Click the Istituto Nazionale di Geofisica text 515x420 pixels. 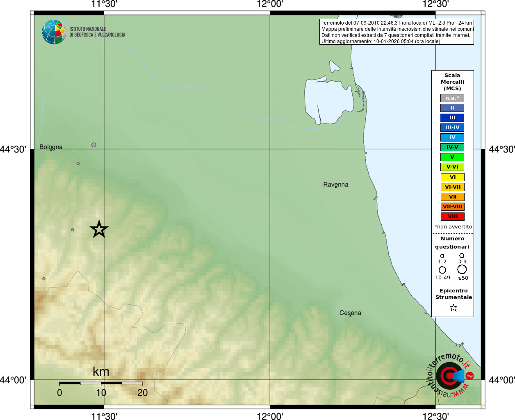pyautogui.click(x=97, y=32)
